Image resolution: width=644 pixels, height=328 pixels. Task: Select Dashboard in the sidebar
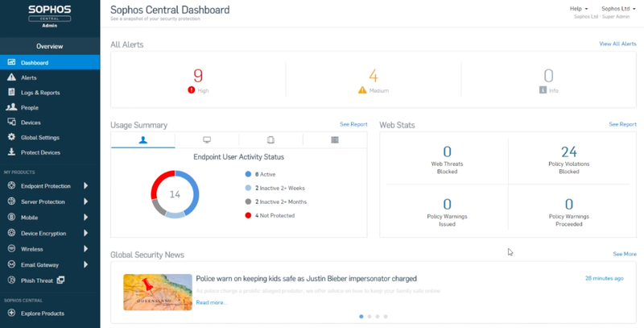[50, 63]
